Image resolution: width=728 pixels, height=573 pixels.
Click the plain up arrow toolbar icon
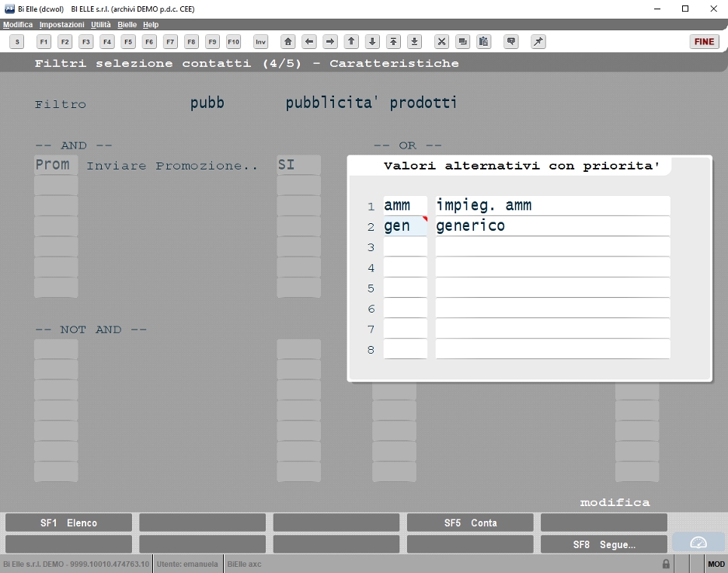coord(351,42)
